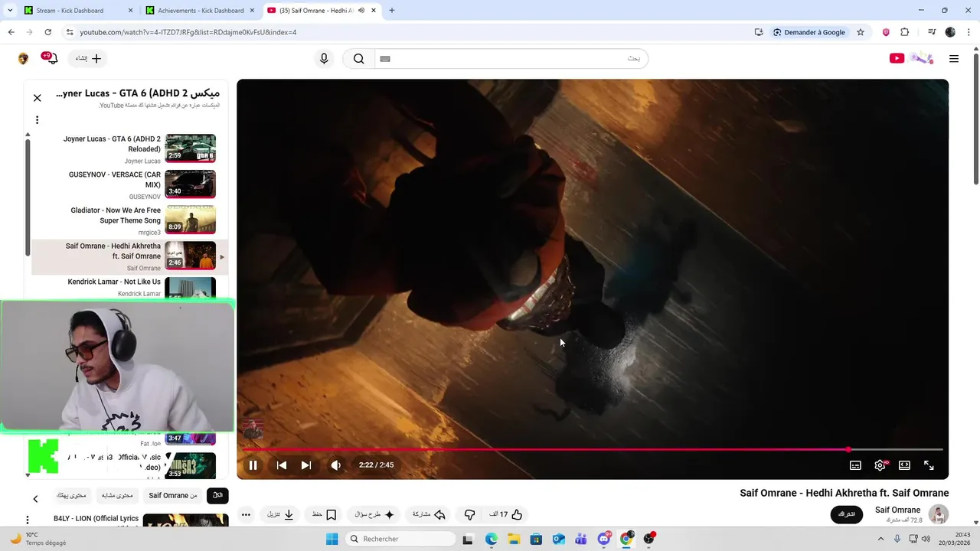Show more filter chips with the chevron arrow
The image size is (980, 551).
point(35,499)
